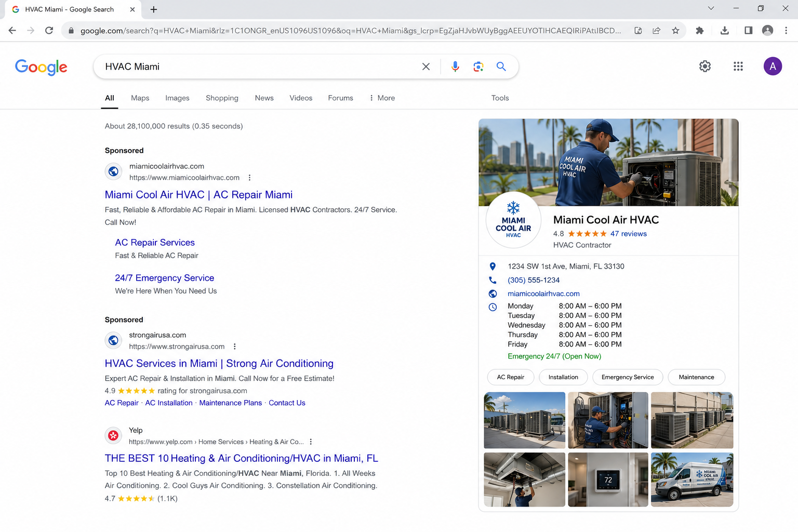
Task: Bookmark this page with star icon
Action: pos(675,31)
